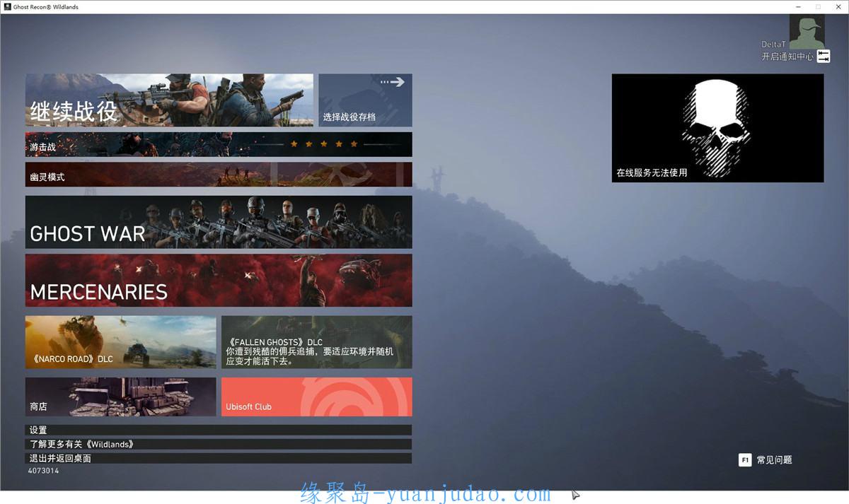Select 幽灵模式 ghost mode

219,175
